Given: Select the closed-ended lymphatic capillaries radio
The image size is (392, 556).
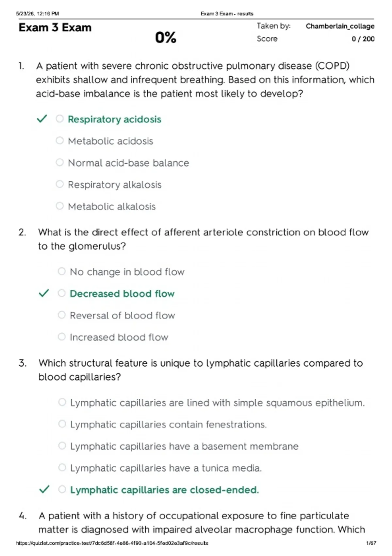Looking at the screenshot, I should (62, 489).
